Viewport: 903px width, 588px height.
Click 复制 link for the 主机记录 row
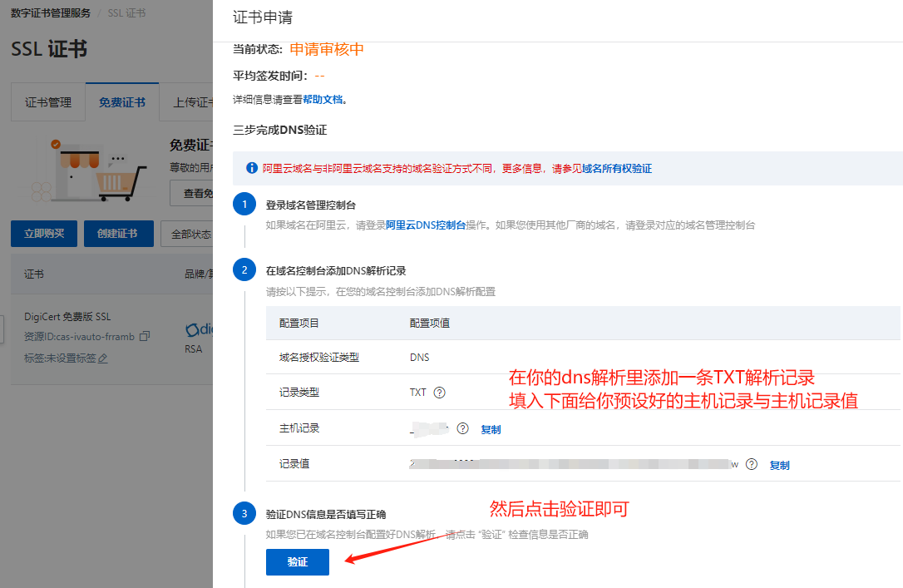[x=491, y=429]
